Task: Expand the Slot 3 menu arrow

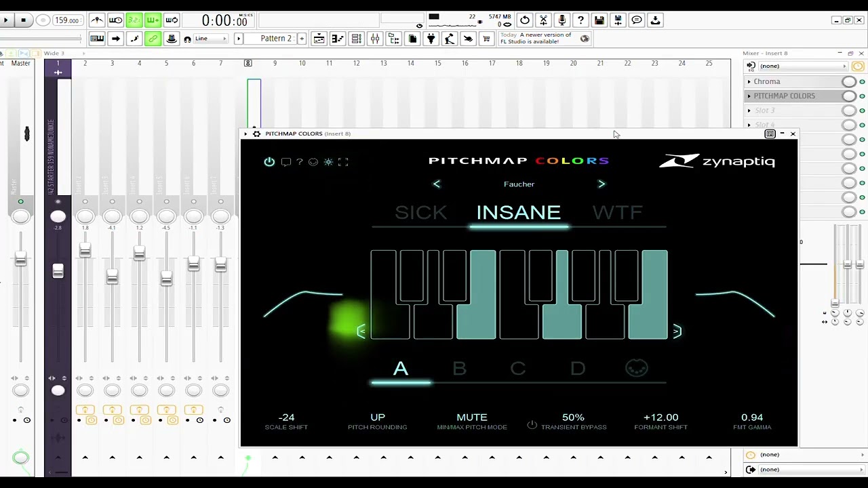Action: coord(749,110)
